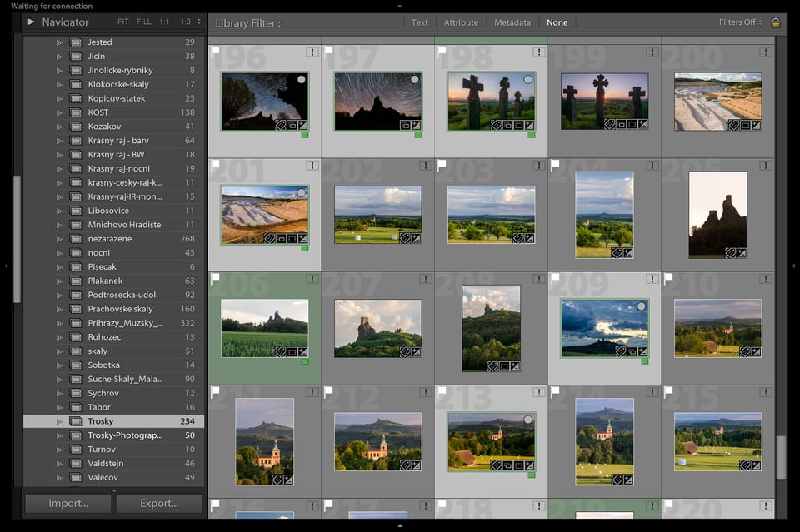
Task: Click the develop adjustments badge on photo 199
Action: click(642, 124)
